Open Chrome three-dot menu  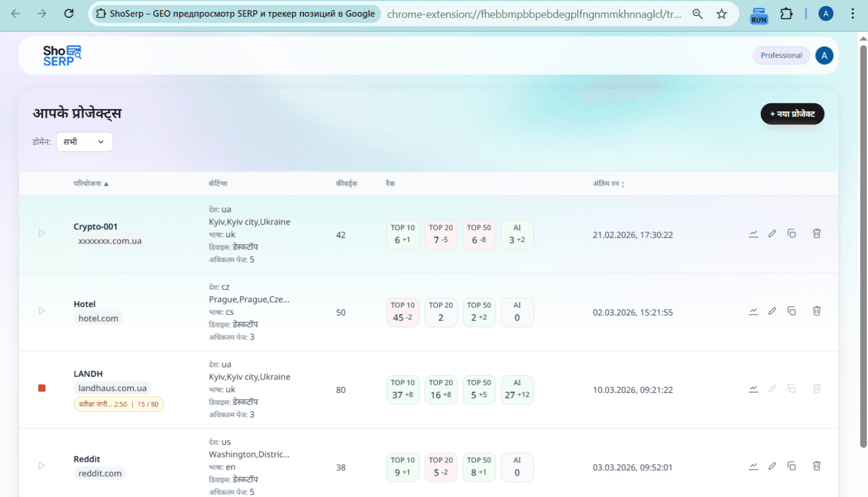click(853, 14)
